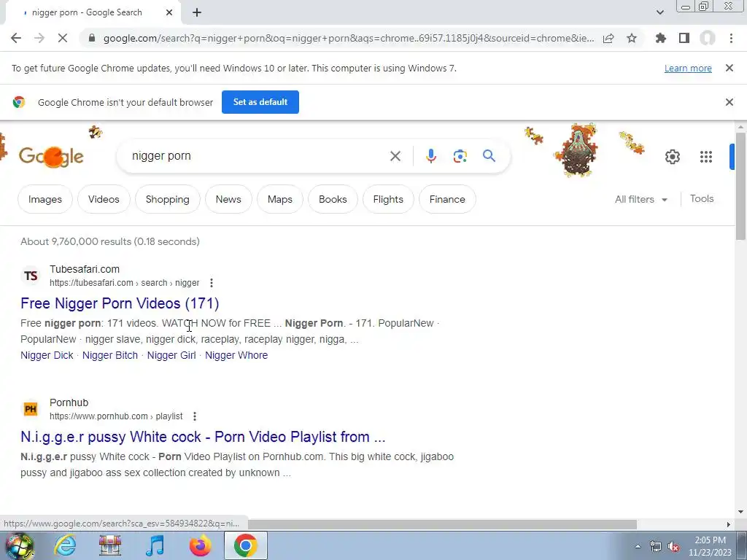
Task: Open the Google apps grid
Action: [x=706, y=157]
